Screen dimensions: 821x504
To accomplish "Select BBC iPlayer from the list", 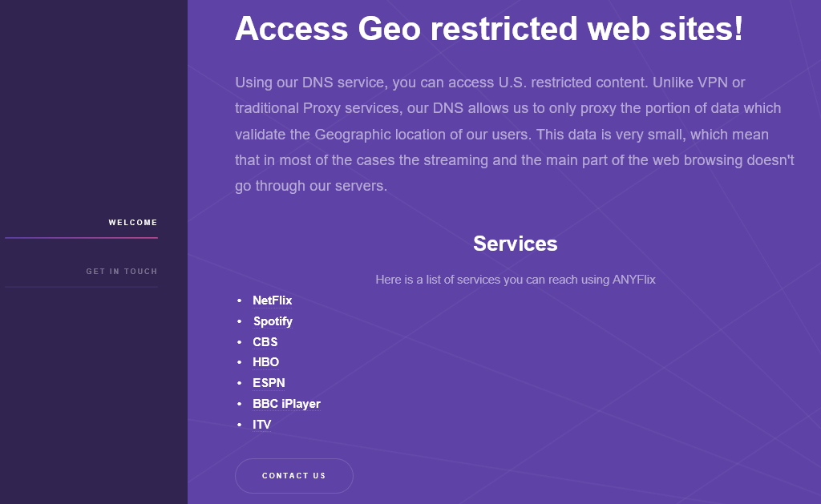I will pos(286,404).
